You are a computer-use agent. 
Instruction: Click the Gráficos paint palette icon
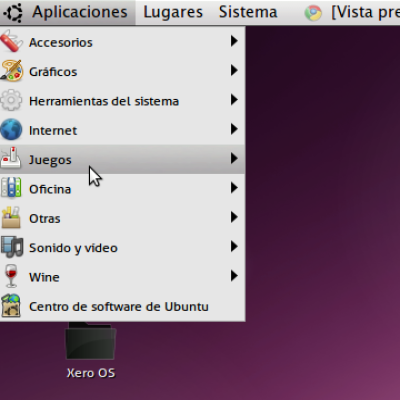(x=11, y=71)
